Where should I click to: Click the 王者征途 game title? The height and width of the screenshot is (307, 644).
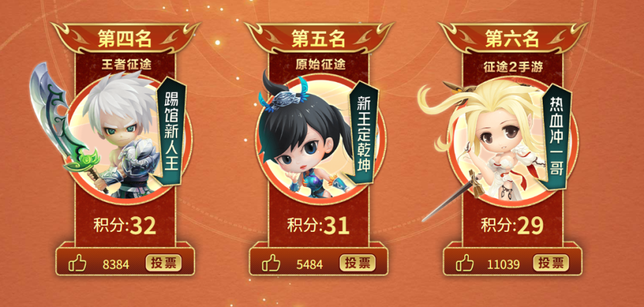tap(125, 64)
